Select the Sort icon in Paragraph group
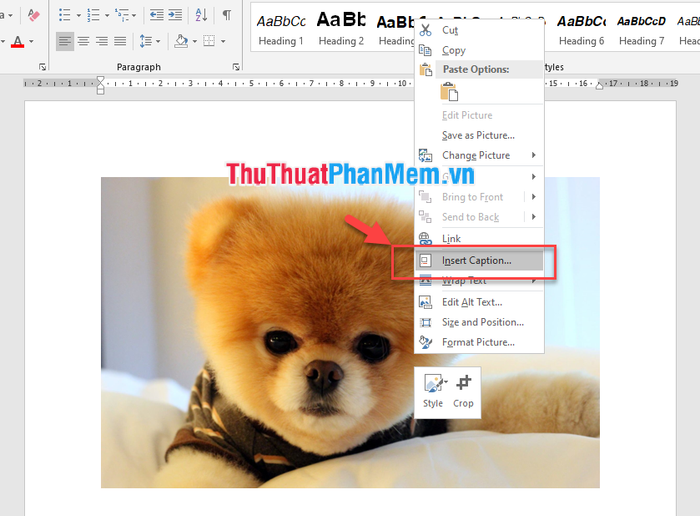This screenshot has height=516, width=700. click(201, 15)
